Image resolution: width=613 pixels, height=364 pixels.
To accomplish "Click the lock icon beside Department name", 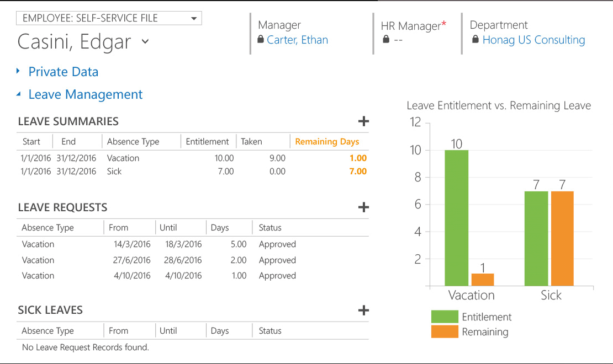I will tap(475, 40).
